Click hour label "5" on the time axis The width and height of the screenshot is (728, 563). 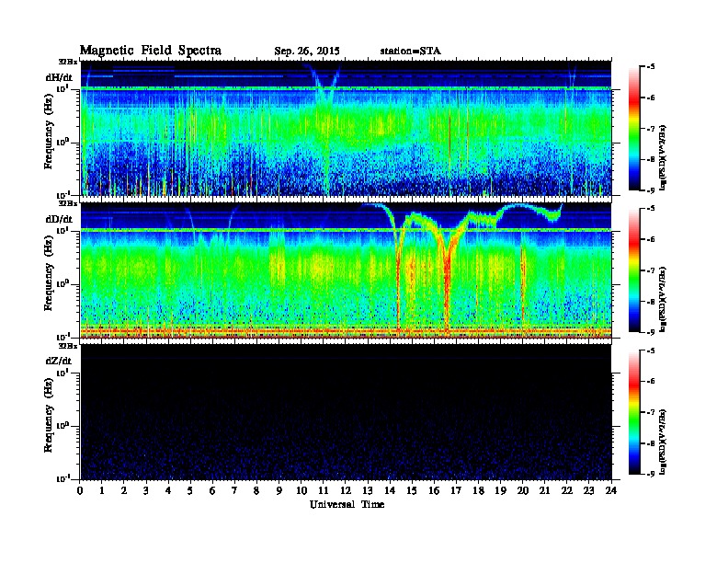[x=190, y=491]
